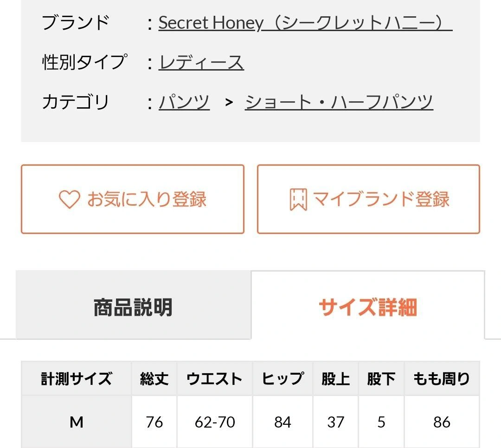Switch to the 商品説明 tab

coord(133,307)
